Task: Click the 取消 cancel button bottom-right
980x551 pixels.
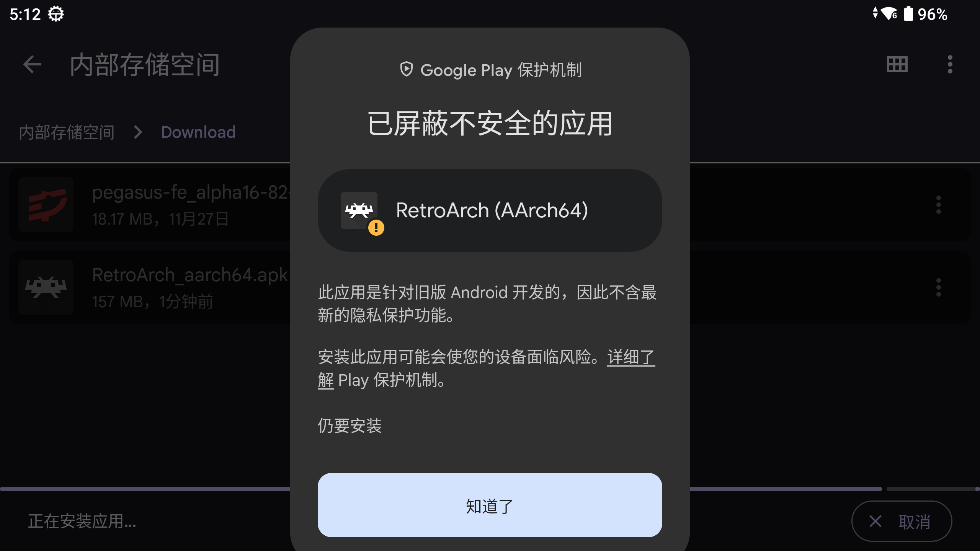Action: point(901,522)
